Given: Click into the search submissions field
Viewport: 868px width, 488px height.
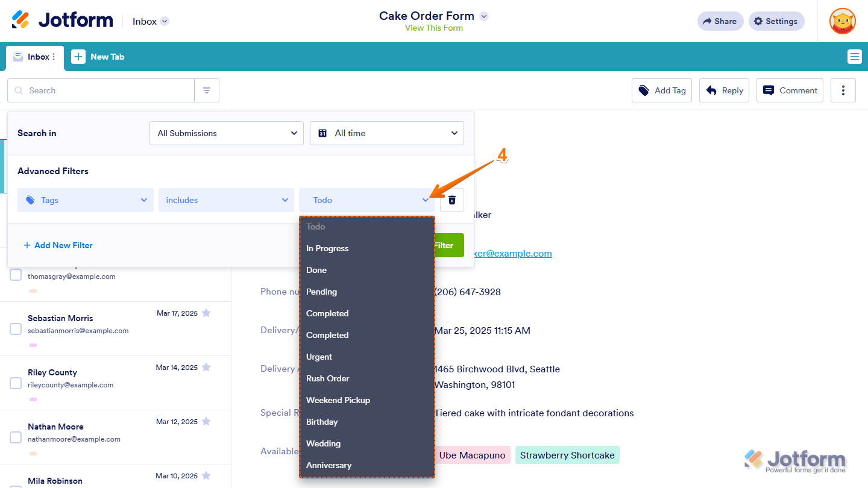Looking at the screenshot, I should (x=101, y=90).
